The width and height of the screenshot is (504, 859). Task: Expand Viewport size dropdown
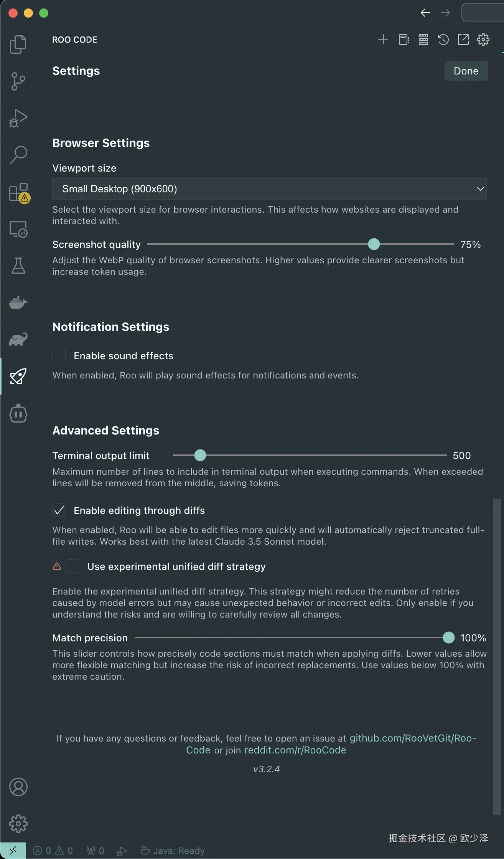269,189
